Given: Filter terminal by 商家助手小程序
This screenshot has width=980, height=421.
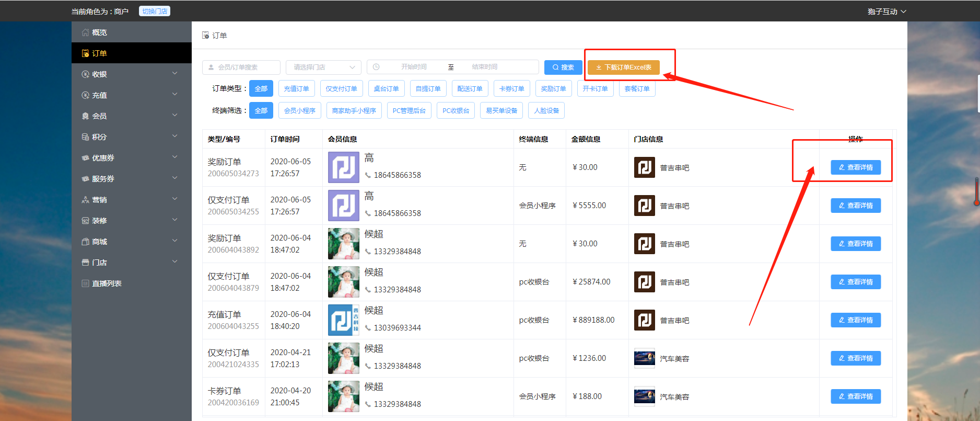Looking at the screenshot, I should 354,111.
